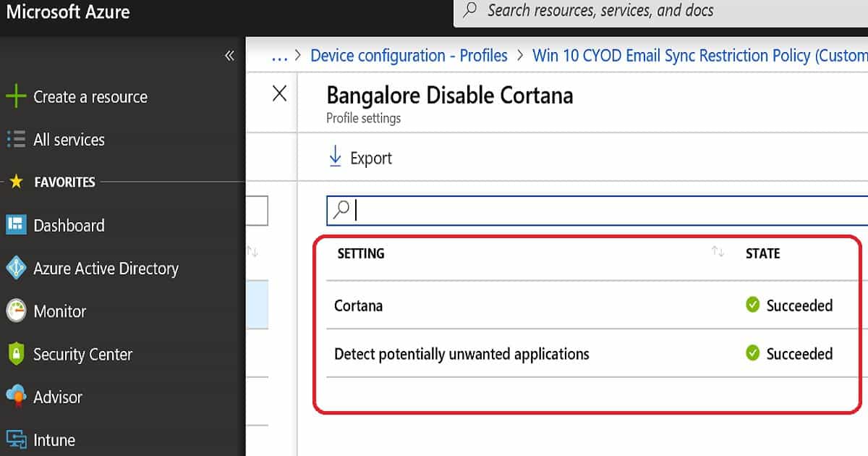The height and width of the screenshot is (456, 868).
Task: Click green check for Detect unwanted applications
Action: point(753,353)
